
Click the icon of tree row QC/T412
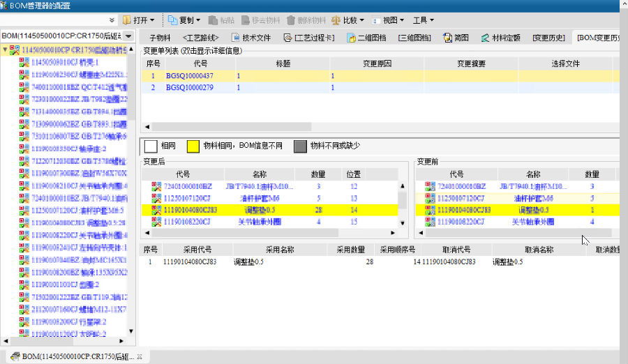24,87
